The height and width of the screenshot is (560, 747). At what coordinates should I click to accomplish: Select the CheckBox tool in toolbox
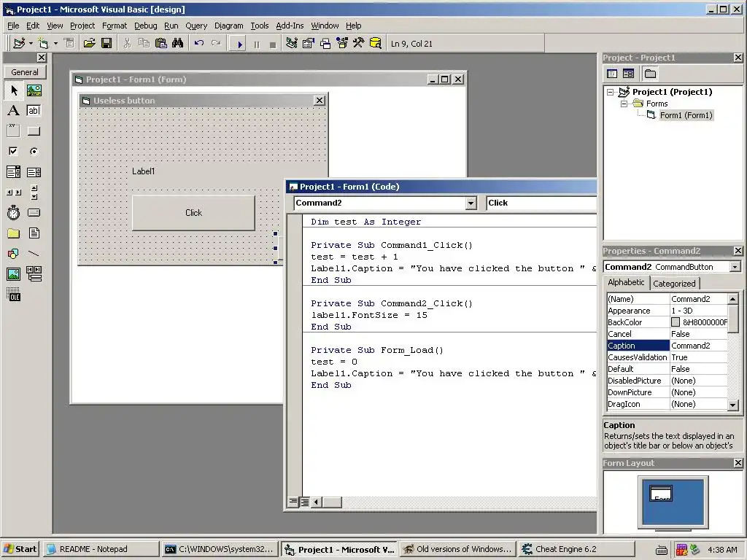pos(14,152)
